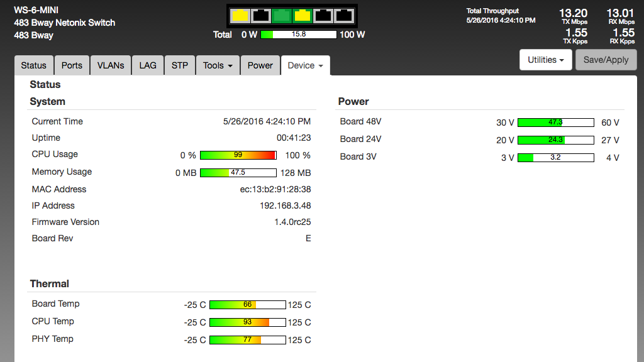This screenshot has width=644, height=362.
Task: Open the Tools dropdown tab
Action: pos(218,65)
